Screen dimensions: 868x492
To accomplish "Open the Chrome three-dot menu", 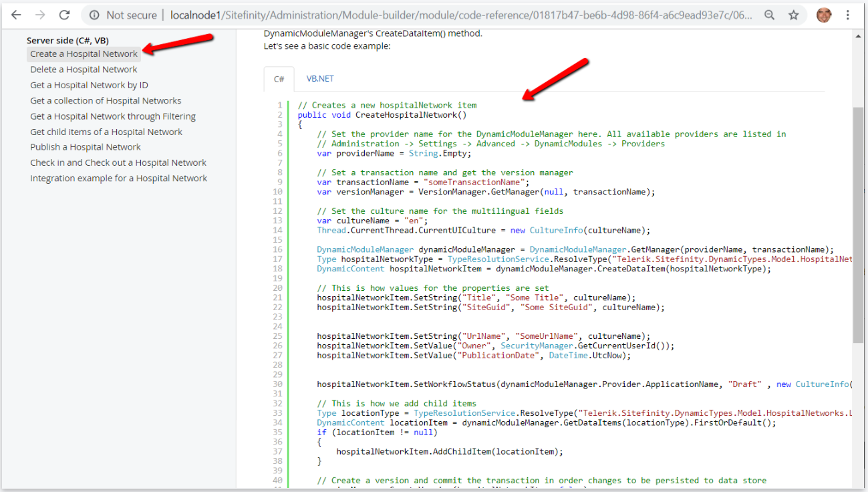I will click(x=848, y=15).
